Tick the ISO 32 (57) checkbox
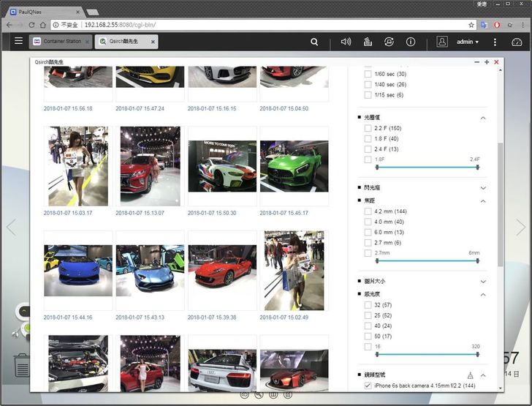The image size is (532, 406). click(368, 305)
